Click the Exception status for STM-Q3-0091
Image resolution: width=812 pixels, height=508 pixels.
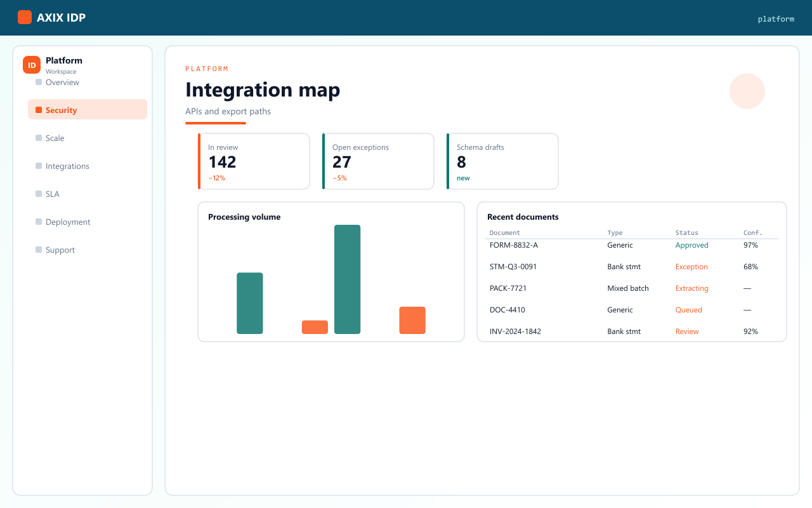point(691,267)
